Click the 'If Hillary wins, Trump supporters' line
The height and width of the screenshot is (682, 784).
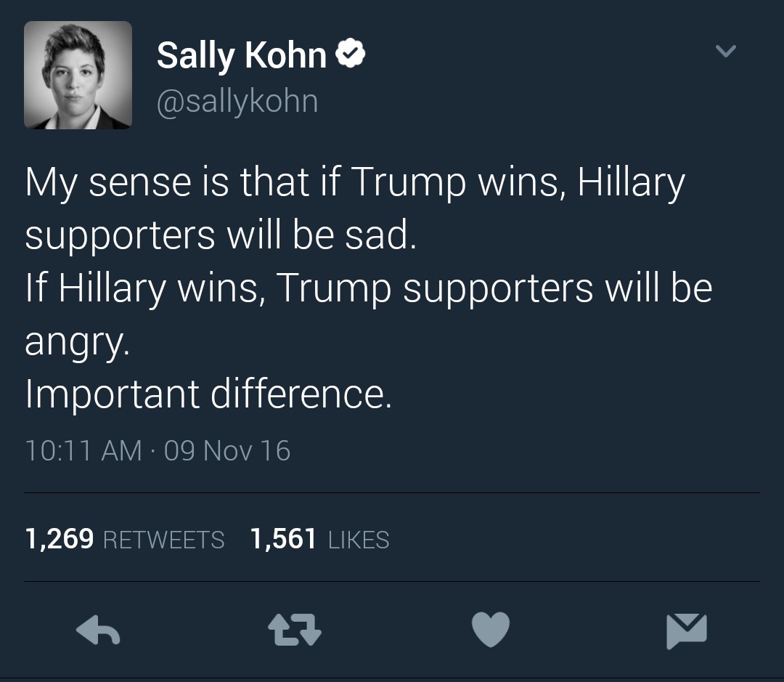pyautogui.click(x=368, y=288)
